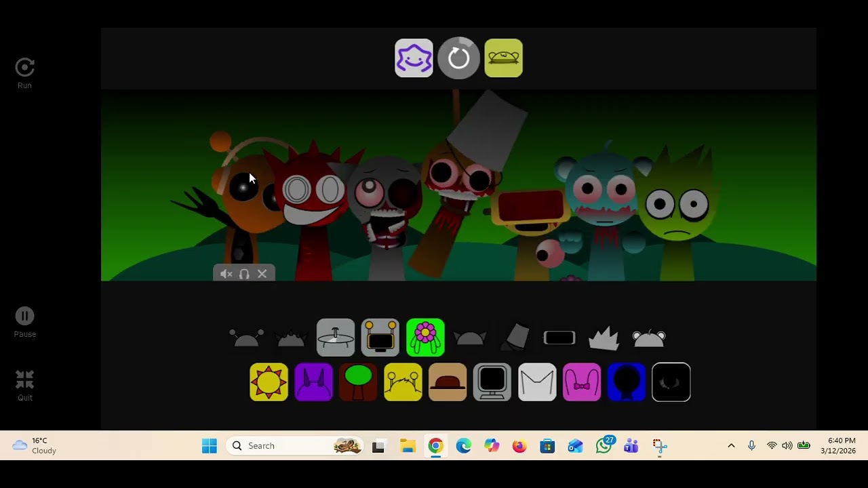The height and width of the screenshot is (488, 868).
Task: Select the red spiky grinning character
Action: coord(313,210)
